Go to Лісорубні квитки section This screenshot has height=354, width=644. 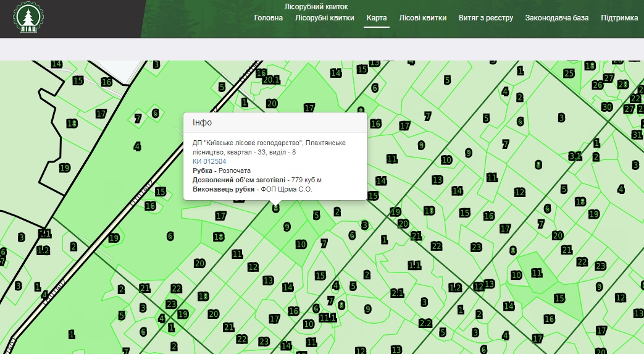[x=325, y=18]
